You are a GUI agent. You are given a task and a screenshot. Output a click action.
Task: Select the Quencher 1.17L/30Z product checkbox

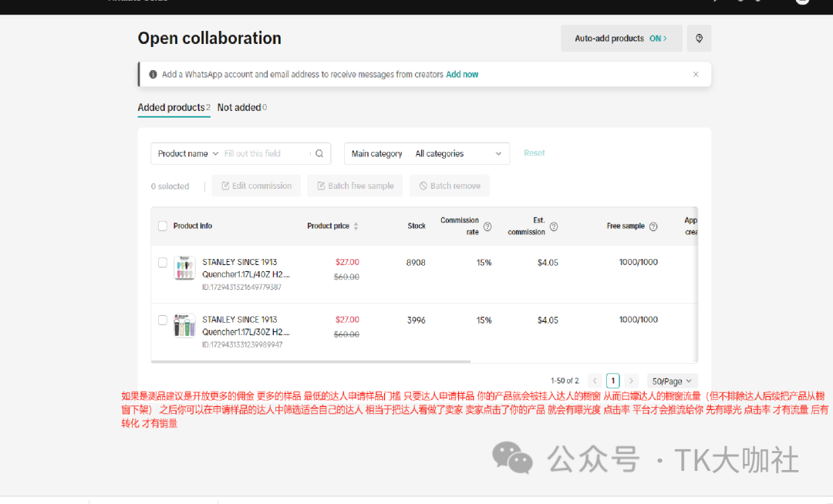[x=163, y=320]
